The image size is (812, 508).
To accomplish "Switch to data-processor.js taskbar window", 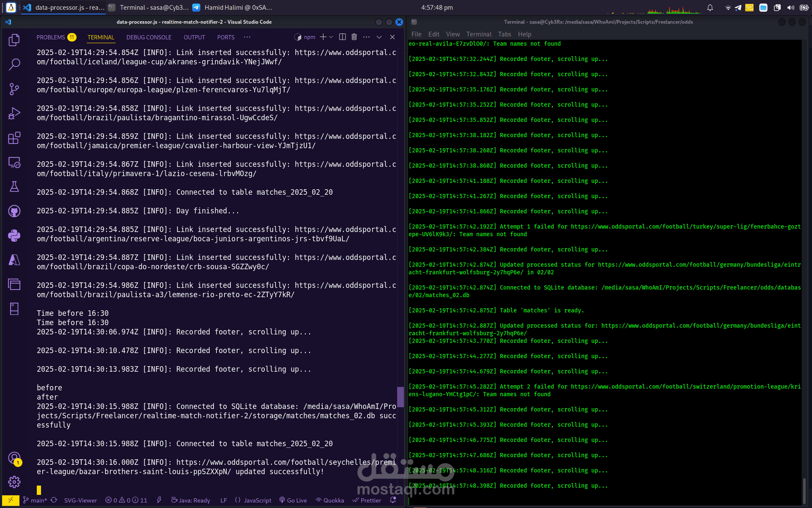I will click(x=63, y=8).
